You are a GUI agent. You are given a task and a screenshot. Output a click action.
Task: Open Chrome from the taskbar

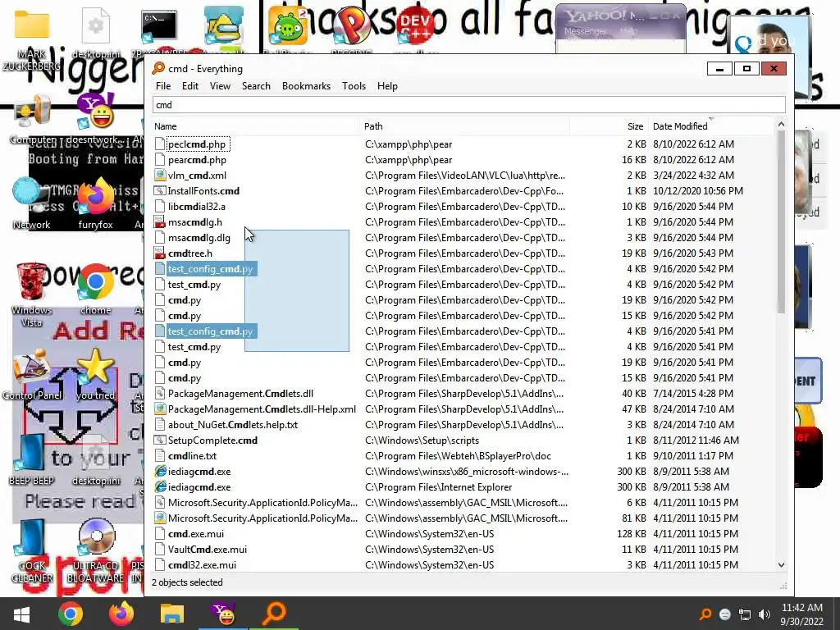[71, 614]
